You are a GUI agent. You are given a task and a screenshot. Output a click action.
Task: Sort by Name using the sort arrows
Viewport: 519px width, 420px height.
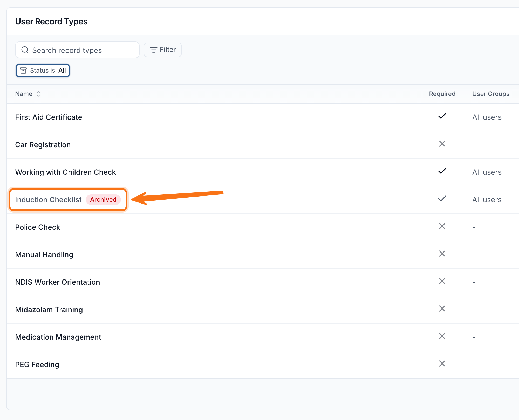click(38, 94)
